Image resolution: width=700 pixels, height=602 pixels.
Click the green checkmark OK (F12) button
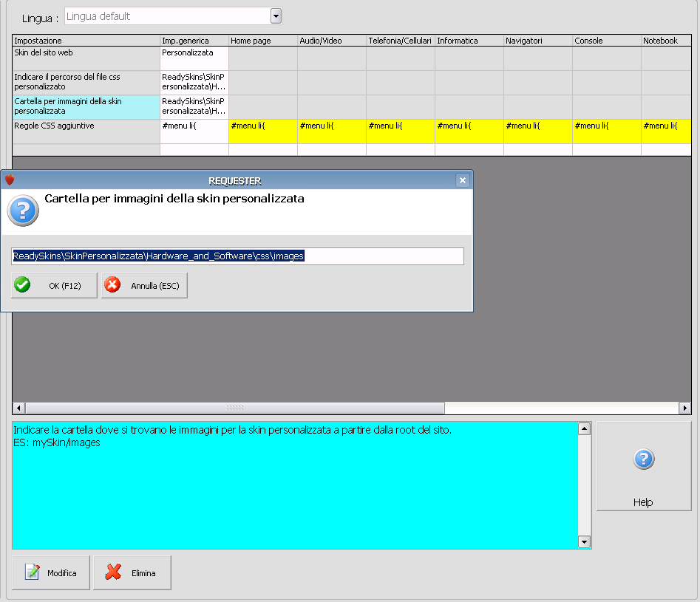(54, 286)
